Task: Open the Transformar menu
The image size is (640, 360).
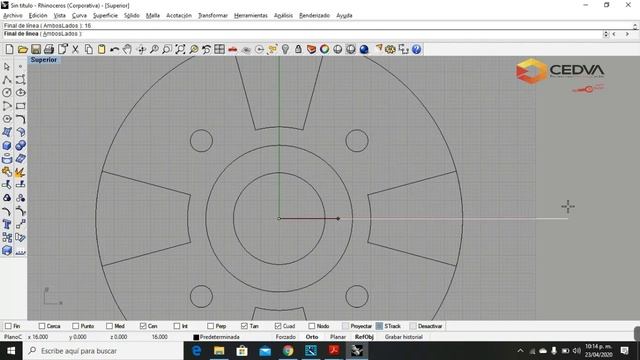Action: coord(213,16)
